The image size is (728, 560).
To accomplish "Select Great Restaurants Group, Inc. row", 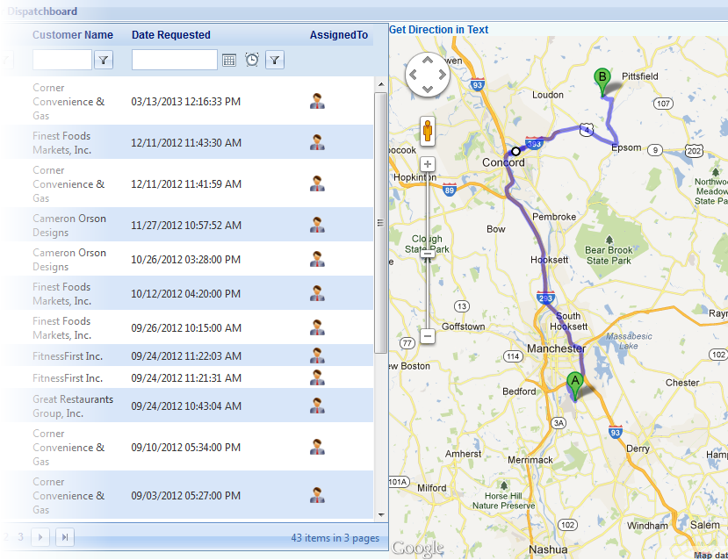I will click(x=188, y=406).
